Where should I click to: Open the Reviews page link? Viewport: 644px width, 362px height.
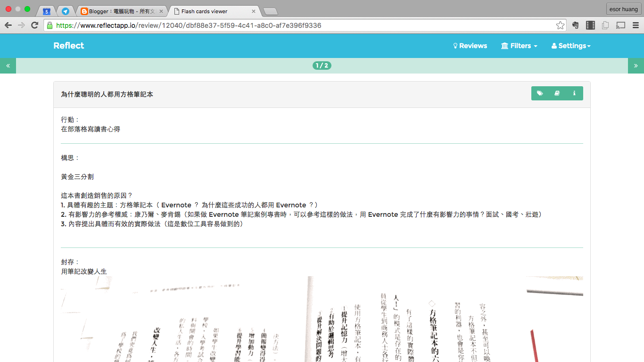coord(470,46)
